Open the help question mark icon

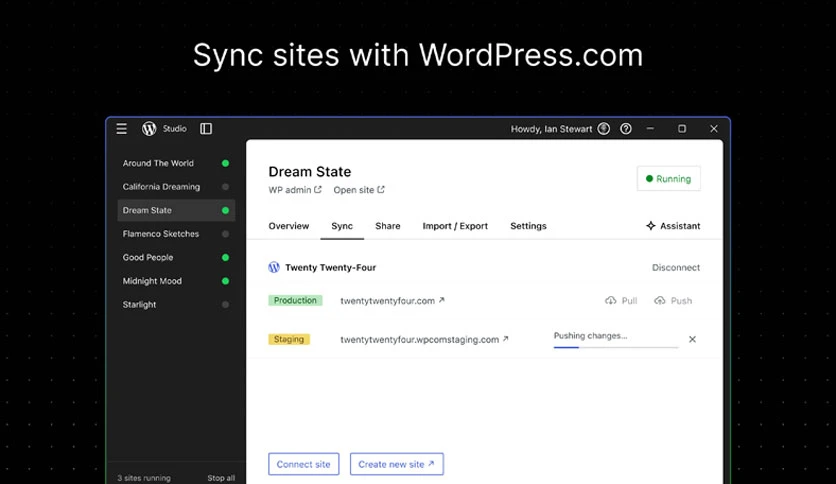[626, 128]
